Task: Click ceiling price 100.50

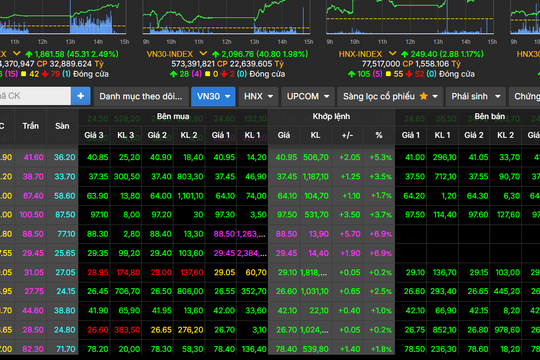Action: coord(31,215)
